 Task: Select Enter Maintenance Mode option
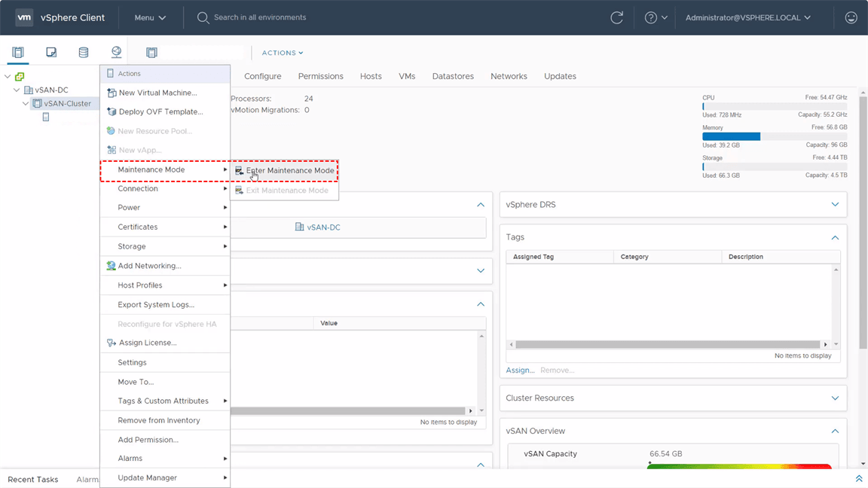pos(289,171)
